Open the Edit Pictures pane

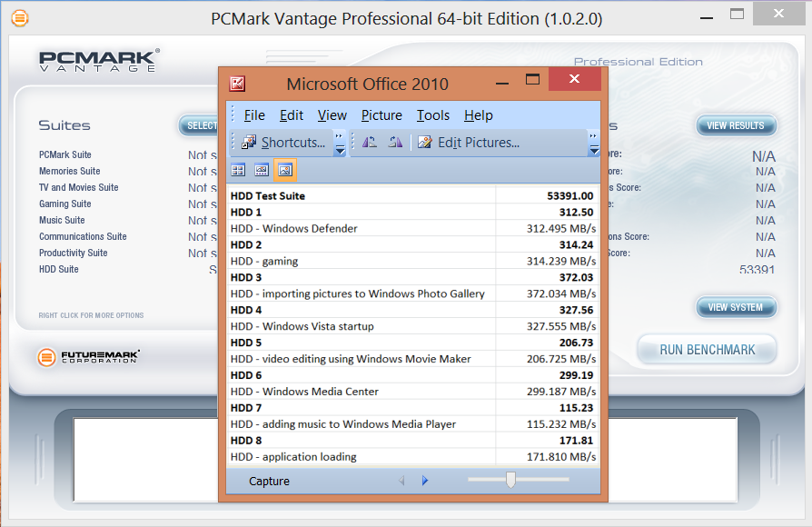point(469,143)
